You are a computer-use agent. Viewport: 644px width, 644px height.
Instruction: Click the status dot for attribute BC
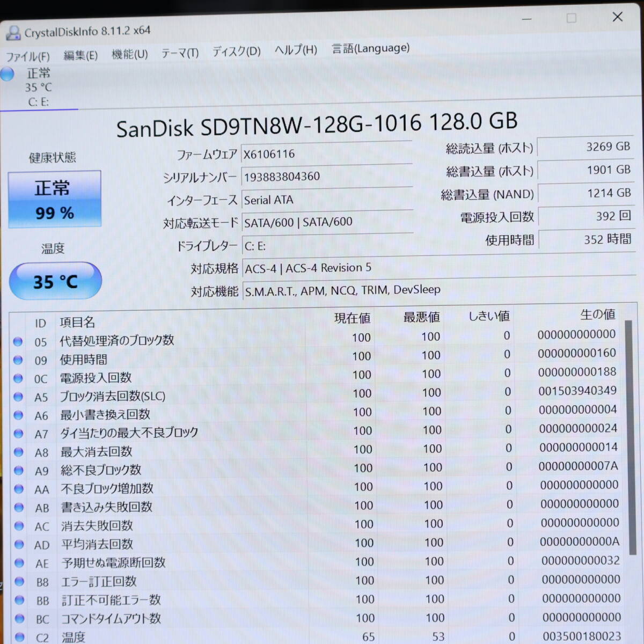pos(20,618)
